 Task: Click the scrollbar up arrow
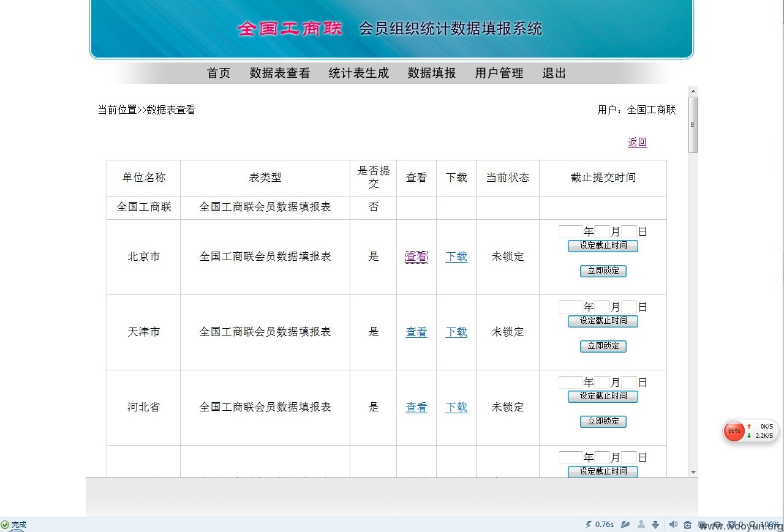coord(693,91)
